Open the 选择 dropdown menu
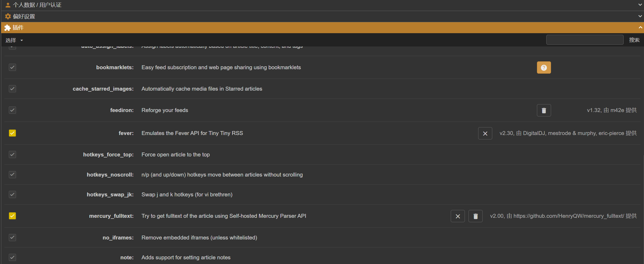 click(14, 40)
